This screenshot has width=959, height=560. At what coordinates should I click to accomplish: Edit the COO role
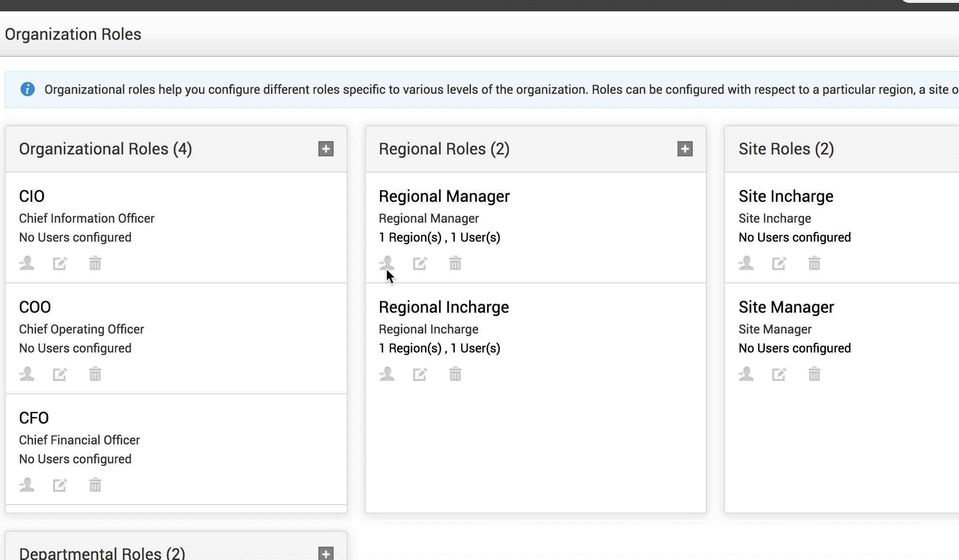click(60, 374)
